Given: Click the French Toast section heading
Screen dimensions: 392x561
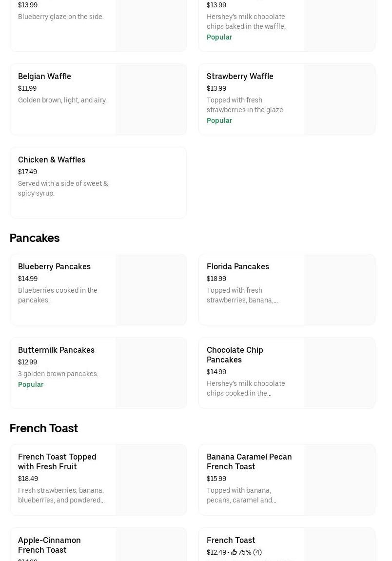Looking at the screenshot, I should 44,428.
